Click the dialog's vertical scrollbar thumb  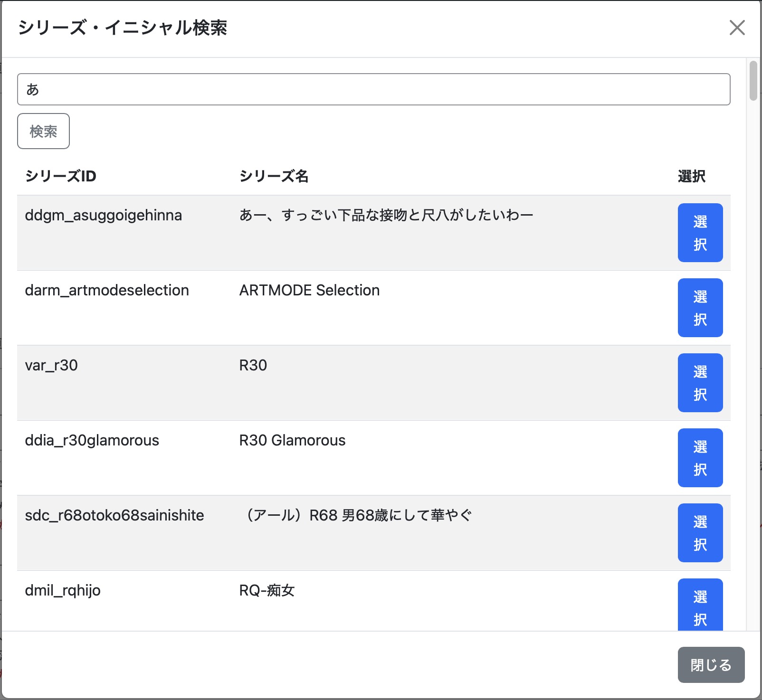[x=753, y=80]
